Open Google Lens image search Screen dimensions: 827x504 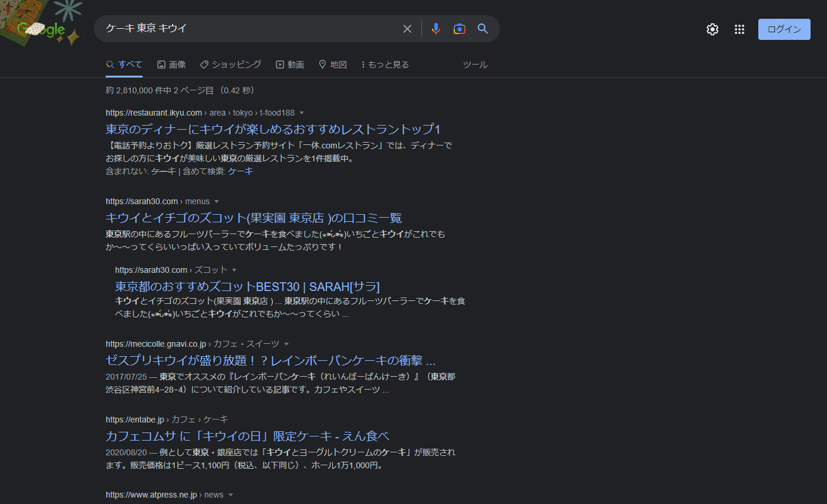point(459,29)
